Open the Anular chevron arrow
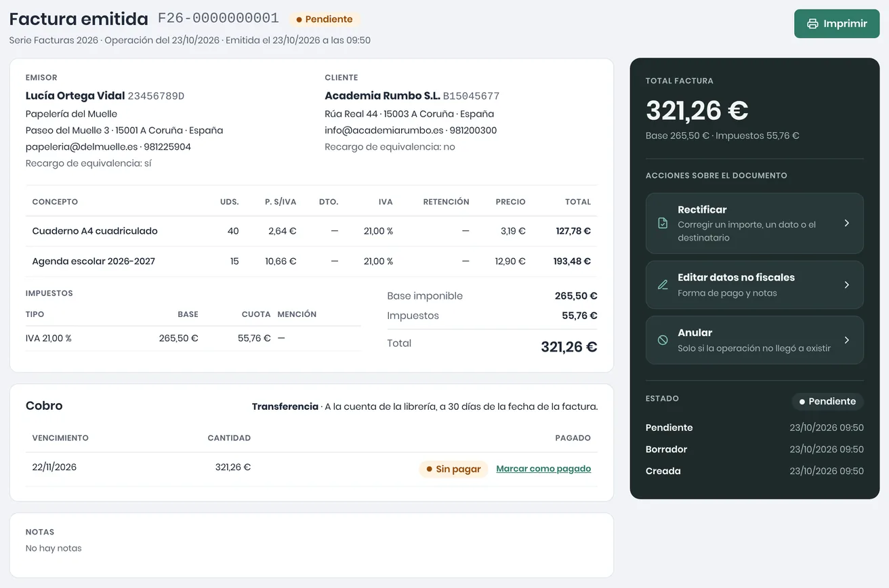Viewport: 889px width, 588px height. tap(846, 340)
